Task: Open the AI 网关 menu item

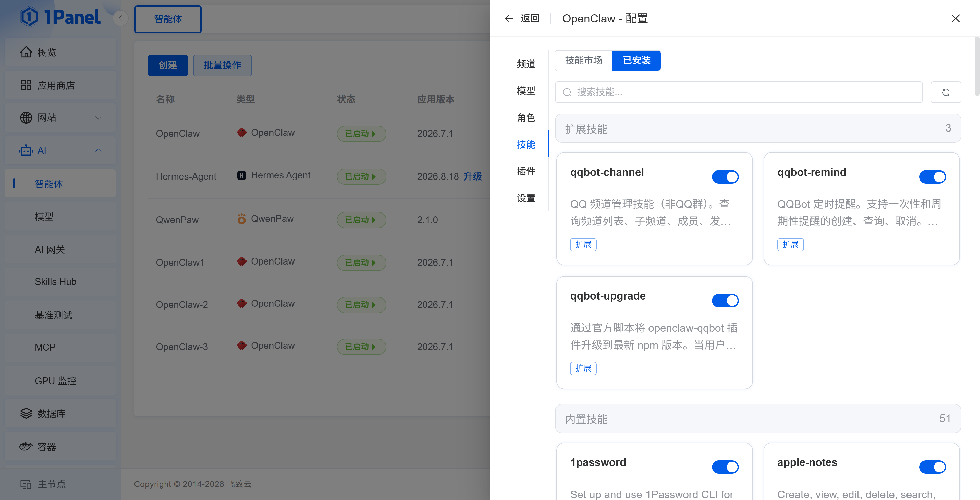Action: point(60,249)
